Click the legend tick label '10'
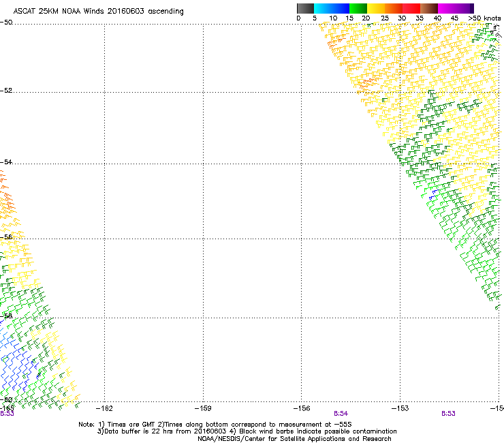 point(333,18)
